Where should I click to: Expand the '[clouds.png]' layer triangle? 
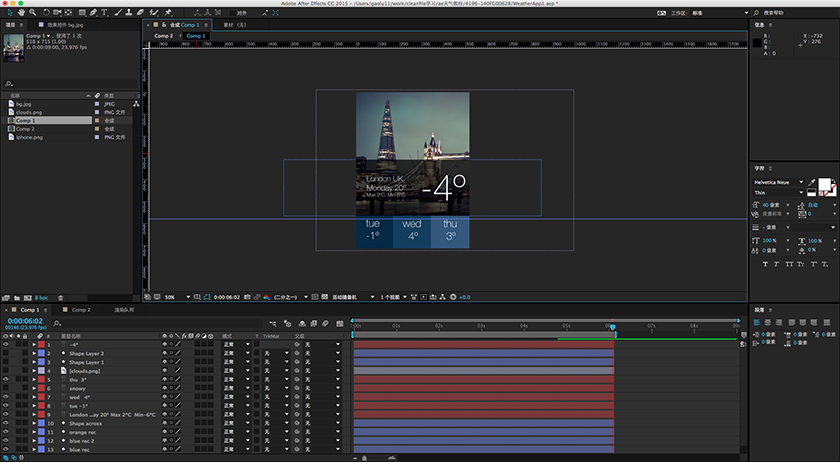[x=34, y=371]
